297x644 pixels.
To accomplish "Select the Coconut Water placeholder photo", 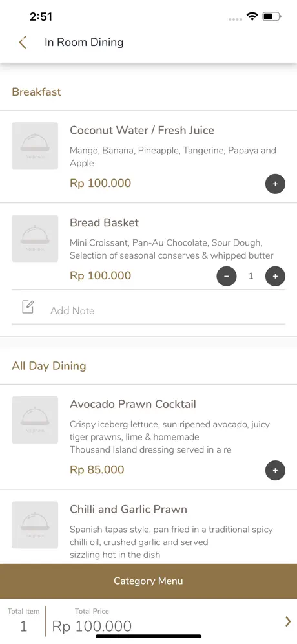I will [x=35, y=145].
